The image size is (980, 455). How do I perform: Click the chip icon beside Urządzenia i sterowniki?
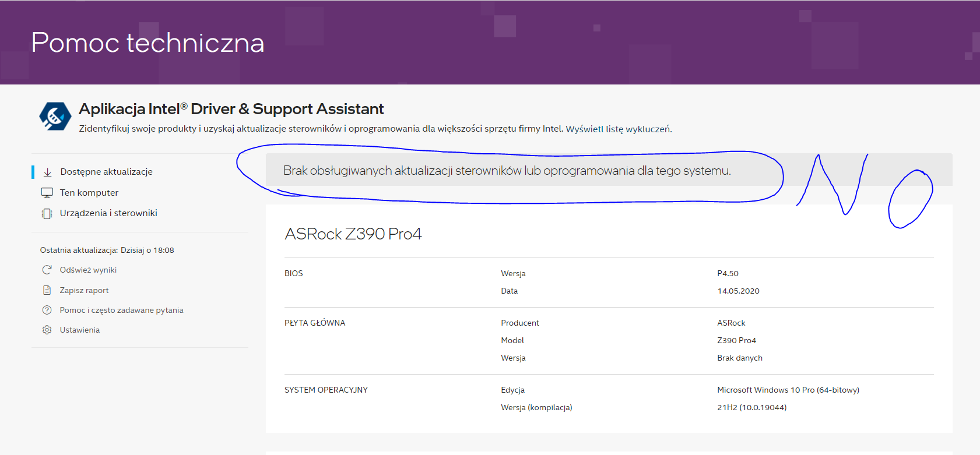47,214
